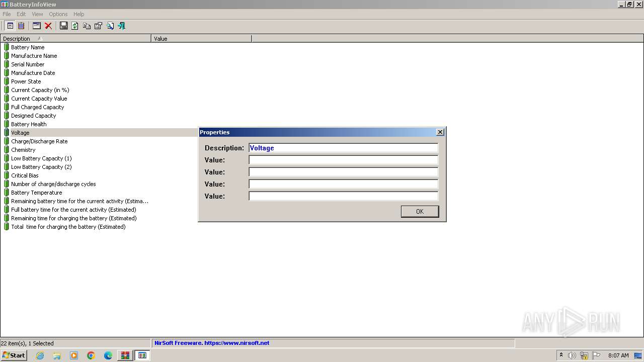Viewport: 644px width, 362px height.
Task: Click the third empty Value field
Action: 343,184
